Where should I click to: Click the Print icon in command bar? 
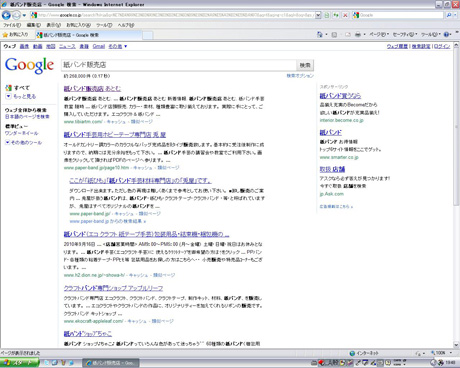(358, 34)
